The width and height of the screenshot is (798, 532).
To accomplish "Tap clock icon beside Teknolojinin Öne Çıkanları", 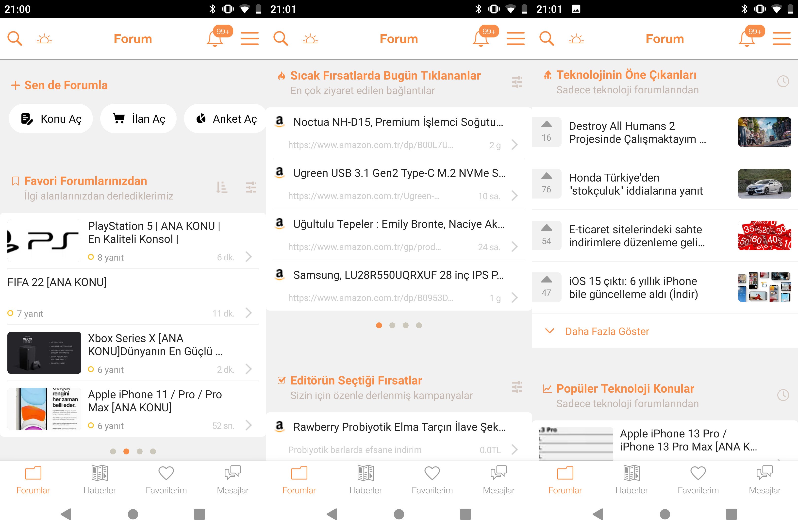I will point(783,81).
